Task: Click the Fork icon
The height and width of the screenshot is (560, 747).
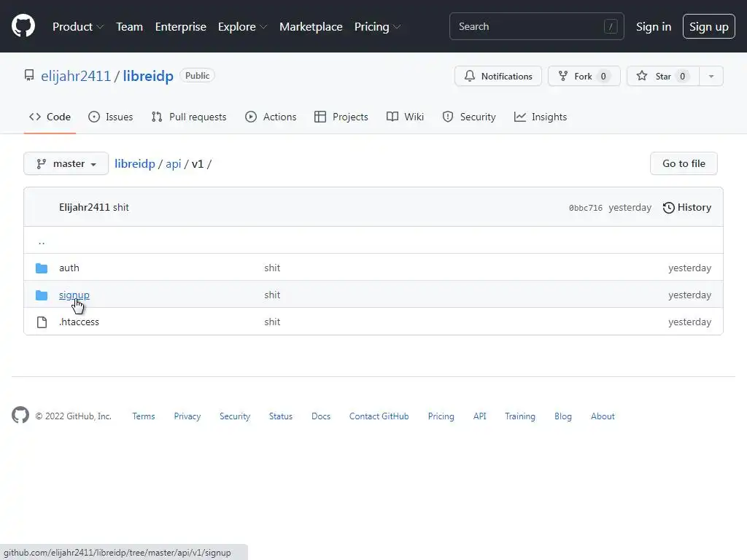Action: 563,76
